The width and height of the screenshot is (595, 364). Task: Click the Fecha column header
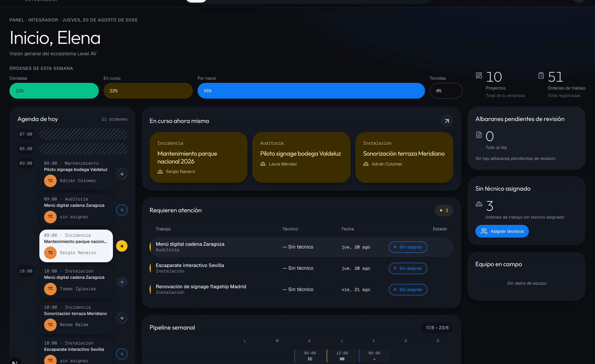(347, 229)
